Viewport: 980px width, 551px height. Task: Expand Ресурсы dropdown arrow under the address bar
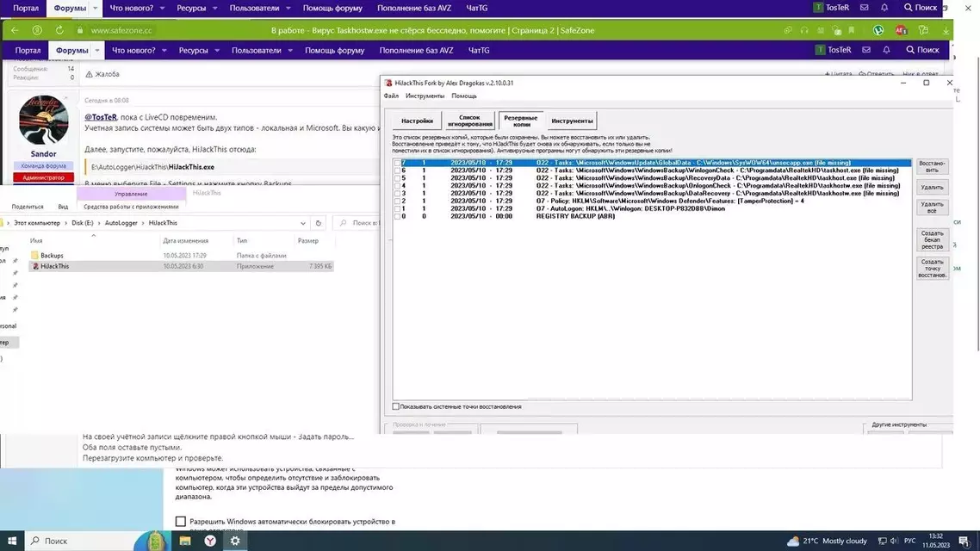pos(217,51)
